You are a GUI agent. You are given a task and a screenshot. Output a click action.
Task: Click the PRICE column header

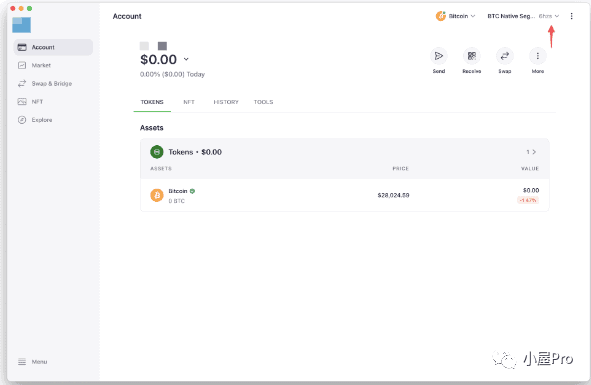[x=400, y=169]
